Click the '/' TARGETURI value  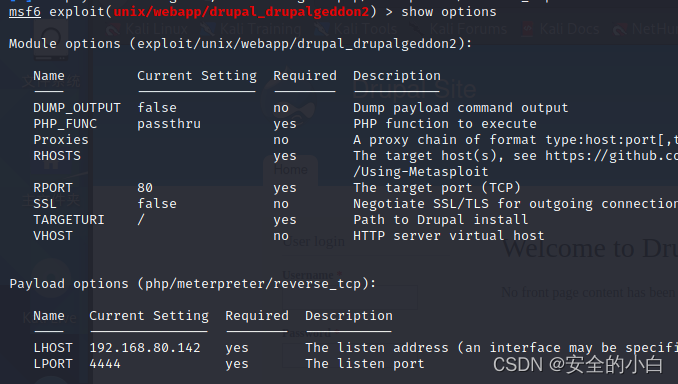pos(141,220)
